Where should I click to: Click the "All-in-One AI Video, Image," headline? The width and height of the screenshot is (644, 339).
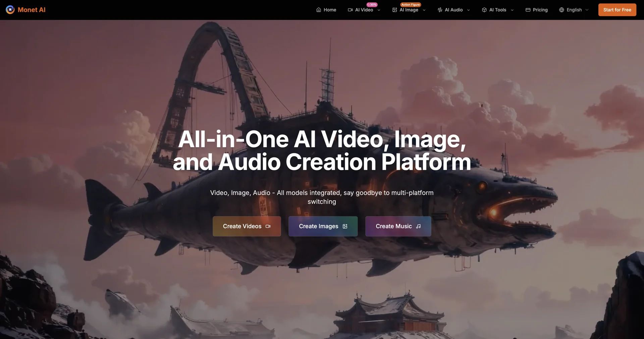coord(322,139)
